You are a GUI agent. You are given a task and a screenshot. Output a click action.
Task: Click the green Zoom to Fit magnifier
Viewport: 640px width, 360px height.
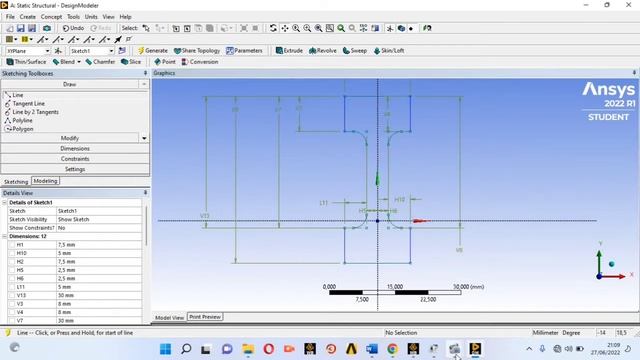341,28
